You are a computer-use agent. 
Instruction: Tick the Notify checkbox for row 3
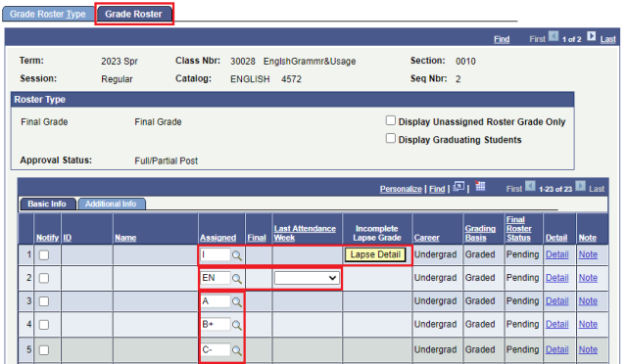pos(44,301)
